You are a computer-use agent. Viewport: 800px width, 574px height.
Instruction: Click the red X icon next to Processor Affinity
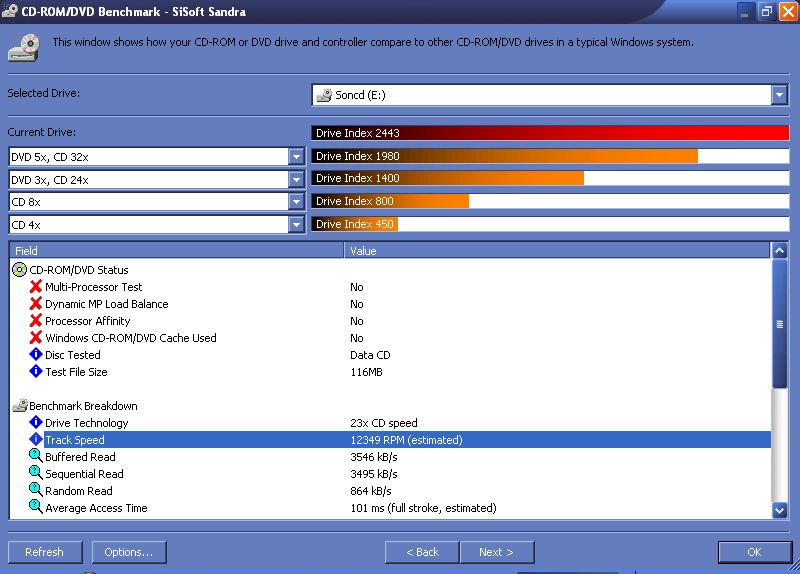[36, 321]
